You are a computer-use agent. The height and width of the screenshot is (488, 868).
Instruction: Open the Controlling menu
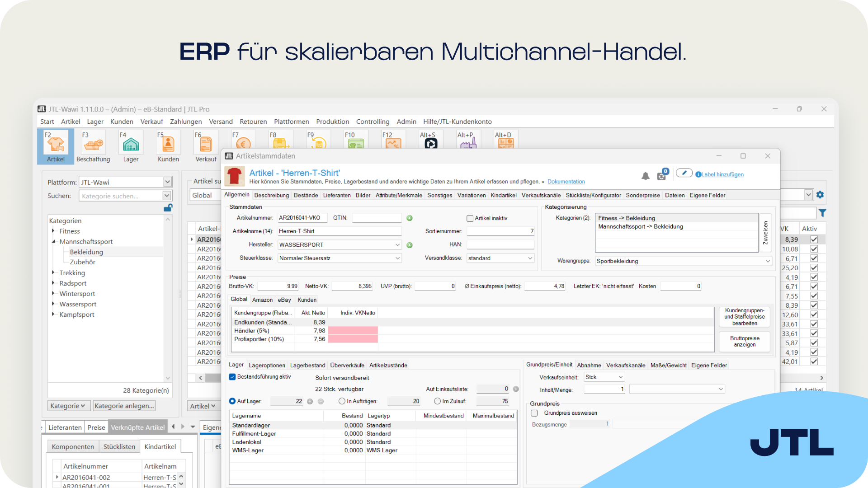[373, 122]
